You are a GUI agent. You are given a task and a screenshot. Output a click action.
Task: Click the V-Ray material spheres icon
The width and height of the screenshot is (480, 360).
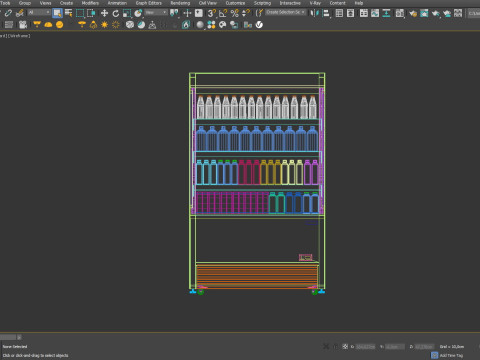point(211,25)
